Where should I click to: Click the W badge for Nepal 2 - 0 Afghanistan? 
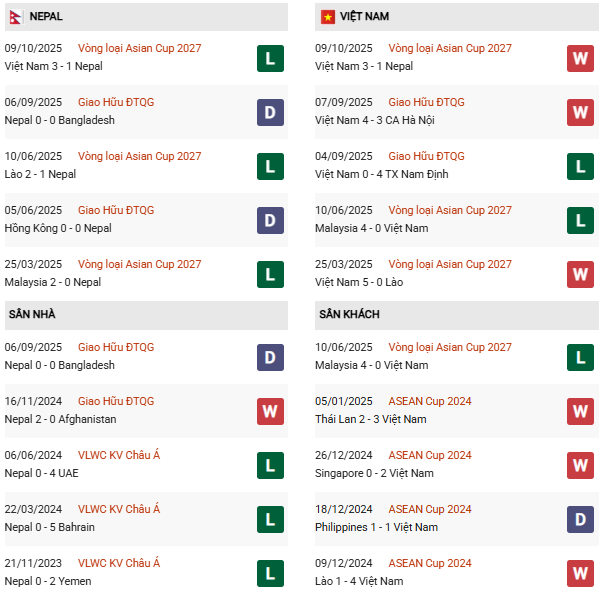coord(269,411)
